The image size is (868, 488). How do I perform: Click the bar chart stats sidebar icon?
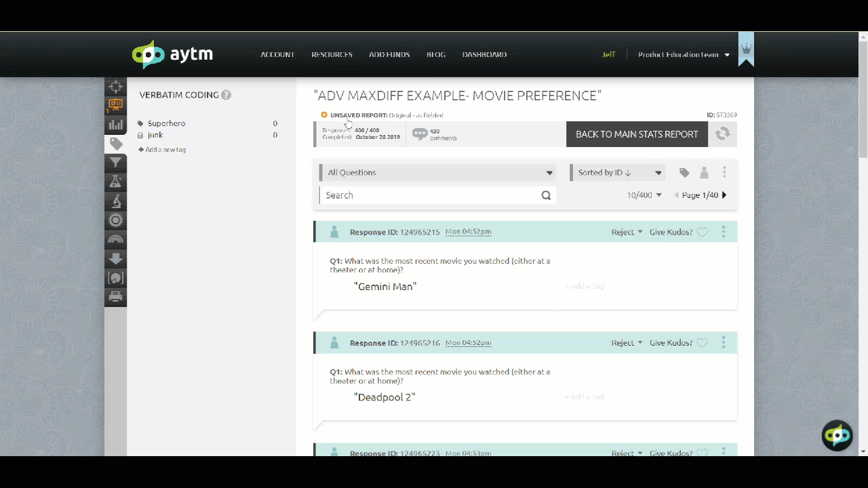(x=116, y=125)
